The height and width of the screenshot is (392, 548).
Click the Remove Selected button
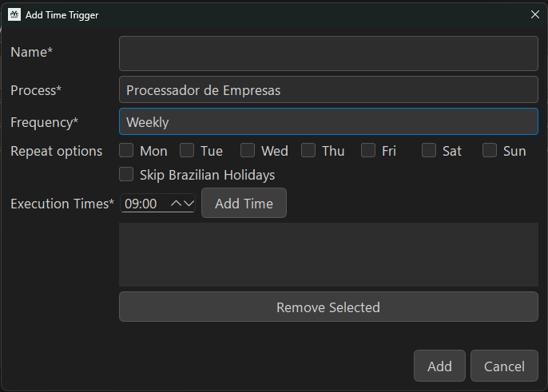point(328,307)
